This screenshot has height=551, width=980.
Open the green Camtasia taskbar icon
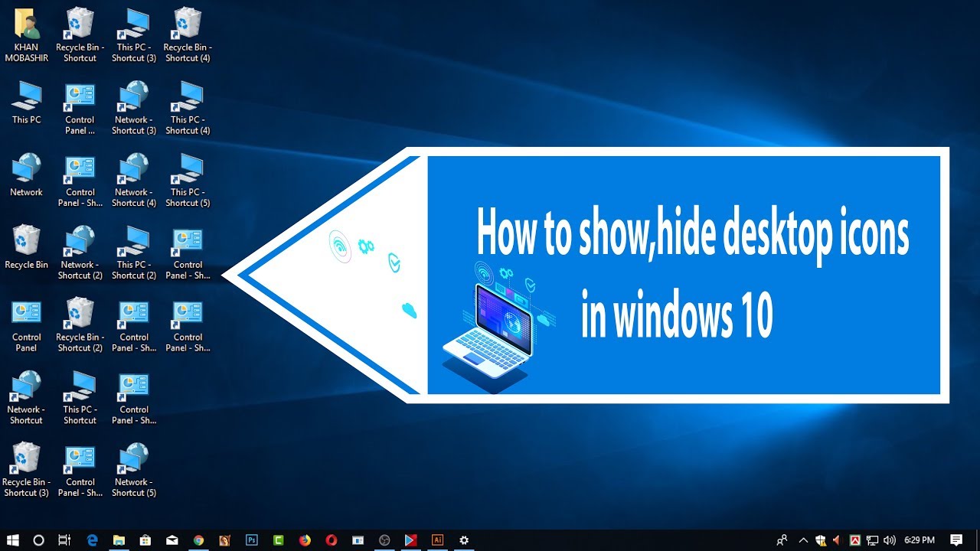pyautogui.click(x=279, y=540)
